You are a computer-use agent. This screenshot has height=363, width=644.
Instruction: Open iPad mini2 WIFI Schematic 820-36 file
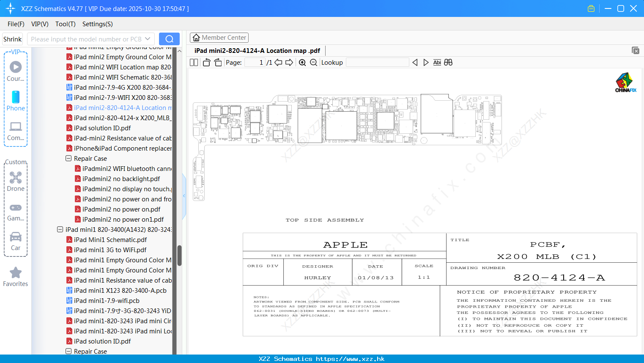coord(119,77)
